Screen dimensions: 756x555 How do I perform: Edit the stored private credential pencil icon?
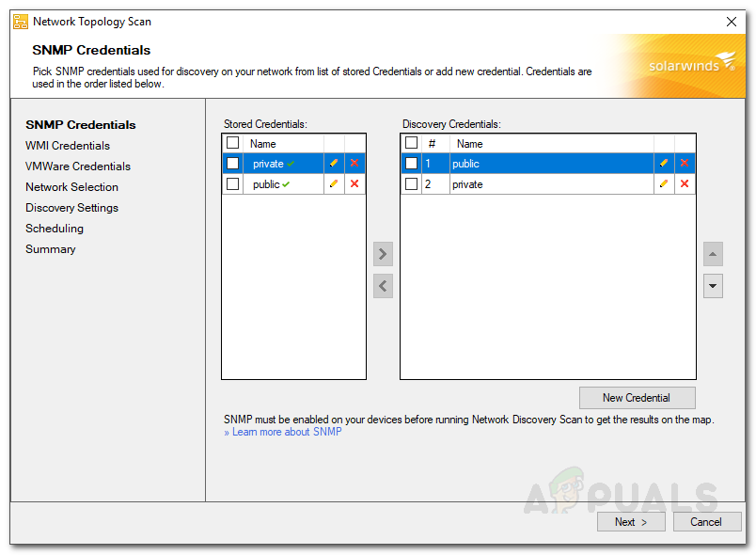click(x=334, y=163)
